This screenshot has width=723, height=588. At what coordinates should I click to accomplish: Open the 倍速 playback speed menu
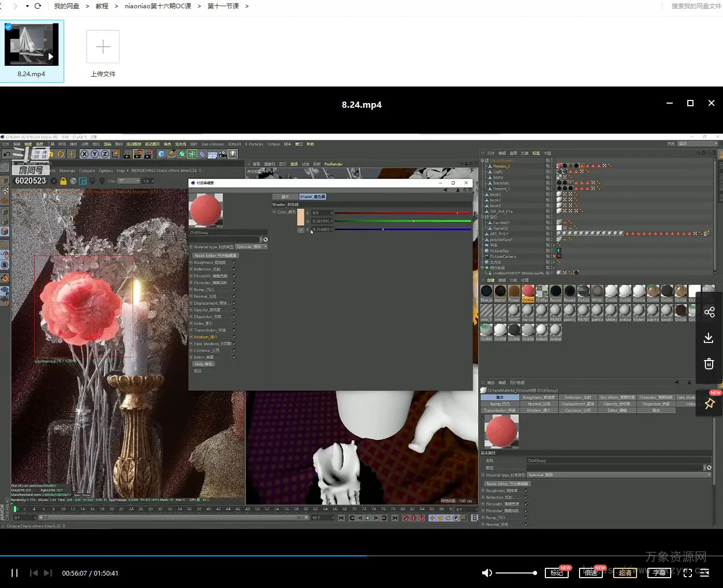point(590,572)
